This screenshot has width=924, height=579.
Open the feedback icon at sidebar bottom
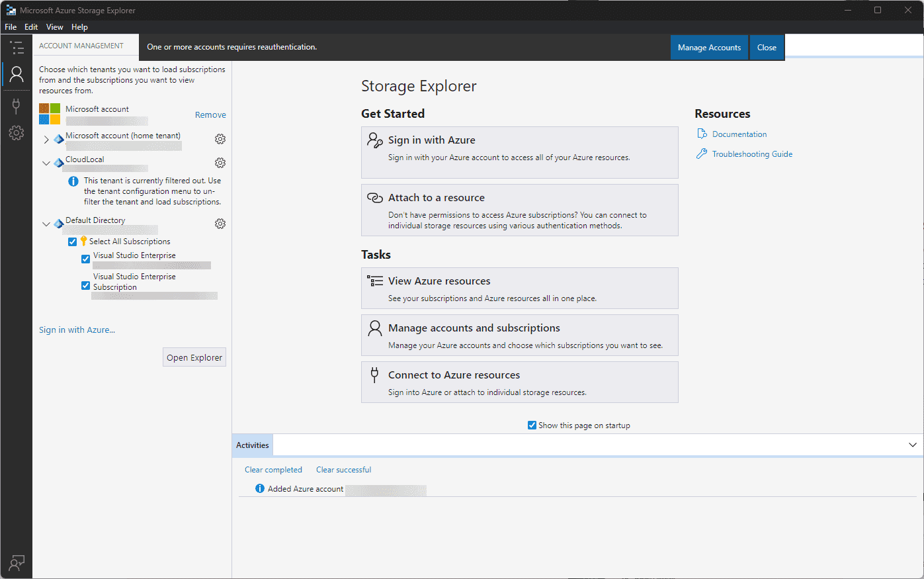tap(17, 562)
